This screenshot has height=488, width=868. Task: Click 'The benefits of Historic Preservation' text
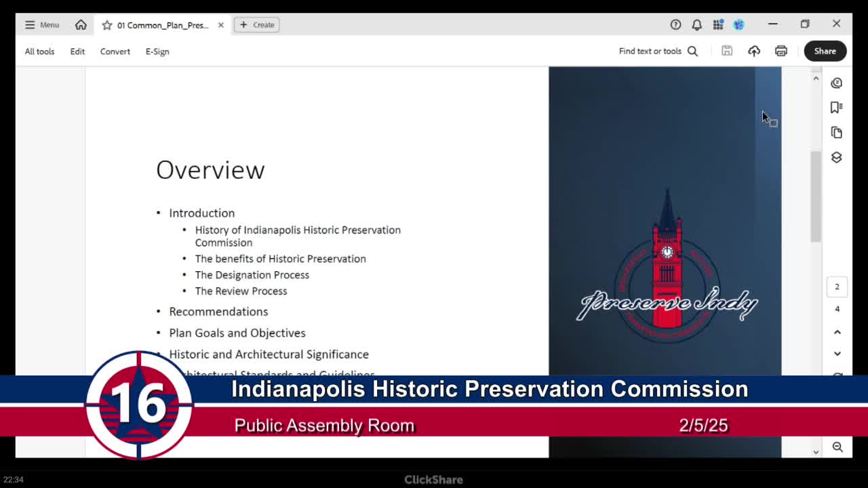281,259
